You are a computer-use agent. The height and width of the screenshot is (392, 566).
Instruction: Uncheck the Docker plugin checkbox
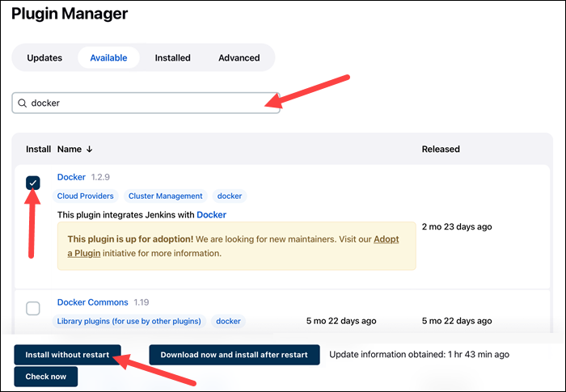pyautogui.click(x=33, y=183)
